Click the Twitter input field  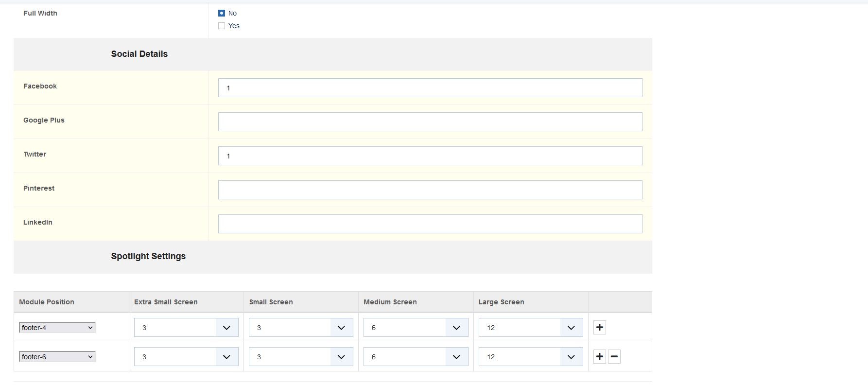[x=430, y=156]
